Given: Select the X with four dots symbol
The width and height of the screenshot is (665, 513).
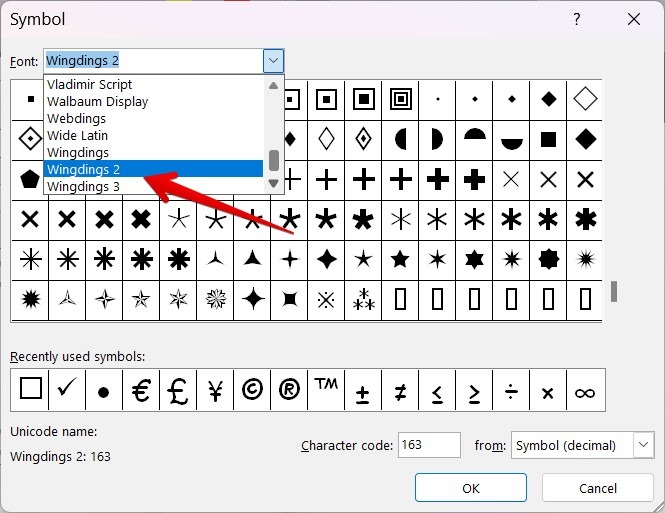Looking at the screenshot, I should tap(326, 300).
